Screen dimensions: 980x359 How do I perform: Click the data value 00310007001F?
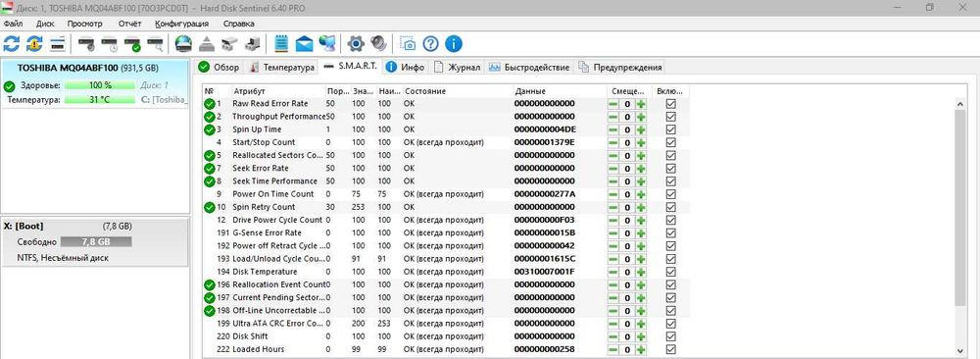(544, 272)
